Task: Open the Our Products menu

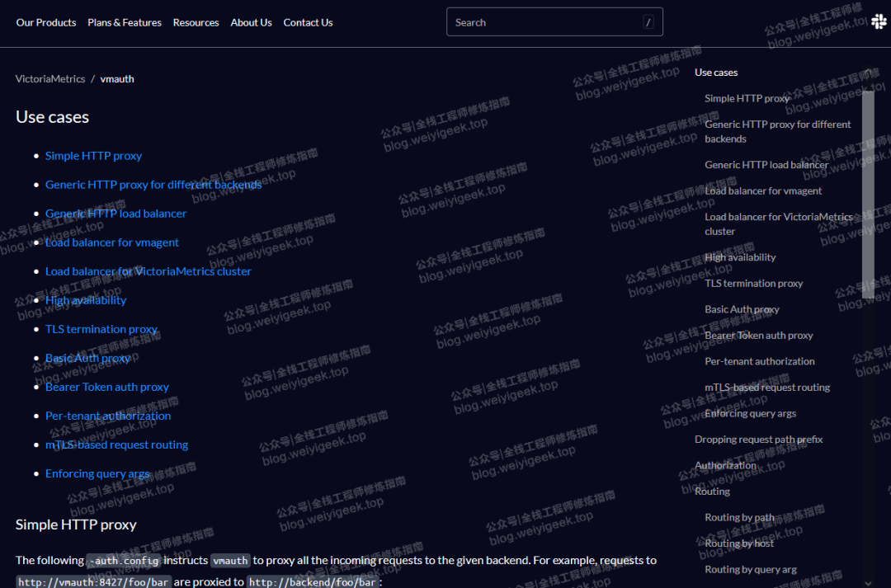Action: tap(46, 23)
